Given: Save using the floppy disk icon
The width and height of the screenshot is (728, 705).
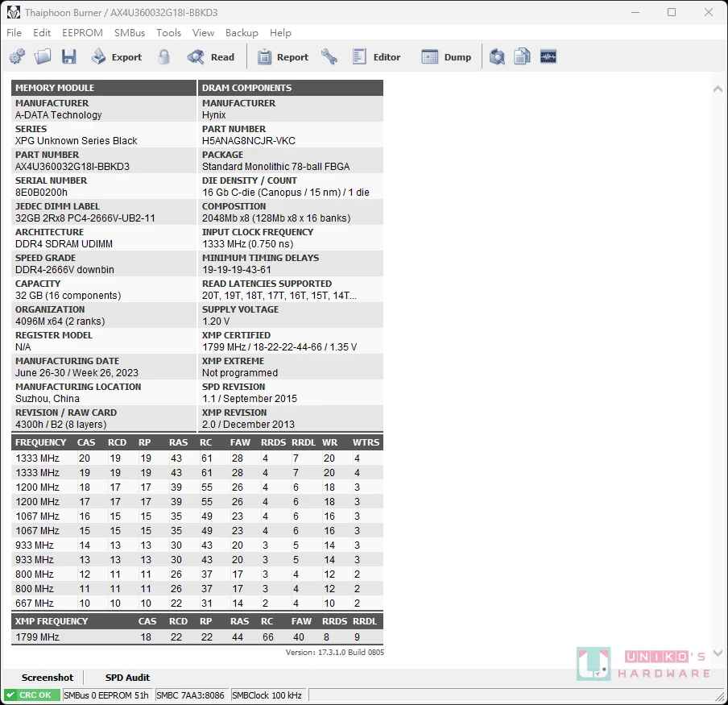Looking at the screenshot, I should click(68, 56).
